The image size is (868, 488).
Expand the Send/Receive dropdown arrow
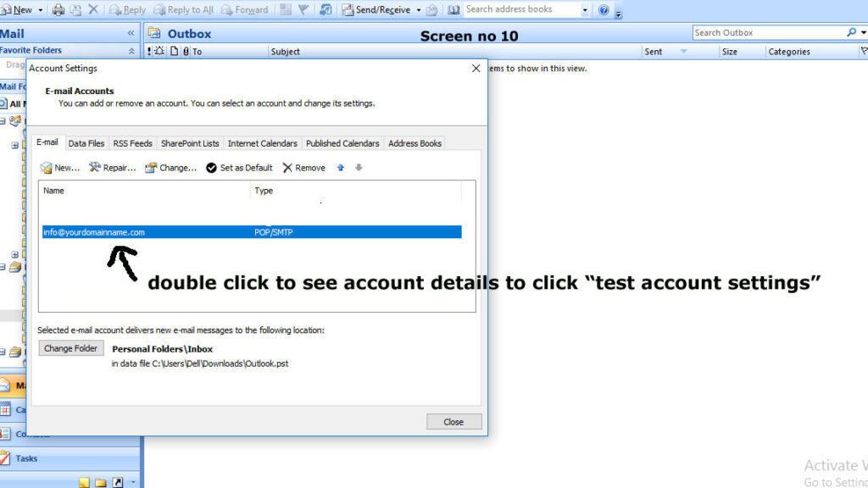click(419, 10)
